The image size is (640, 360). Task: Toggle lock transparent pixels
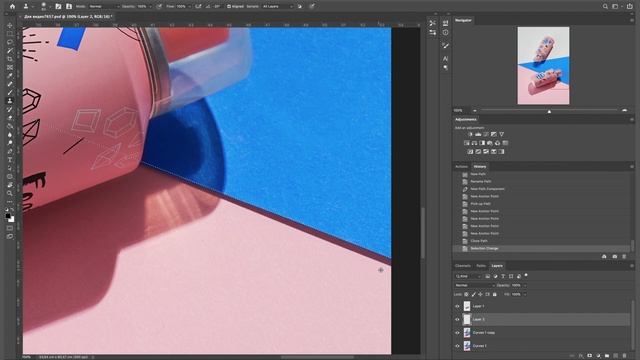(x=467, y=294)
